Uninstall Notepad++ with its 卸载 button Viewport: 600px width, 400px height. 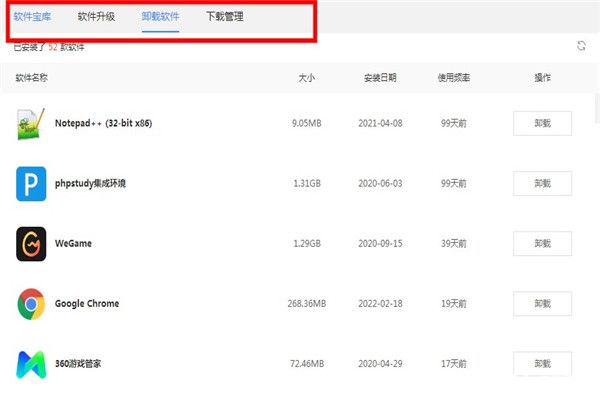[542, 124]
